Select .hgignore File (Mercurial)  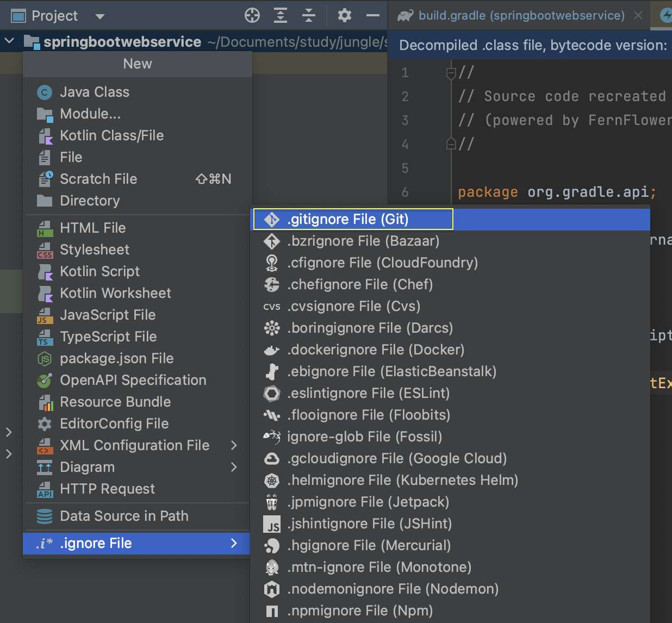tap(450, 545)
